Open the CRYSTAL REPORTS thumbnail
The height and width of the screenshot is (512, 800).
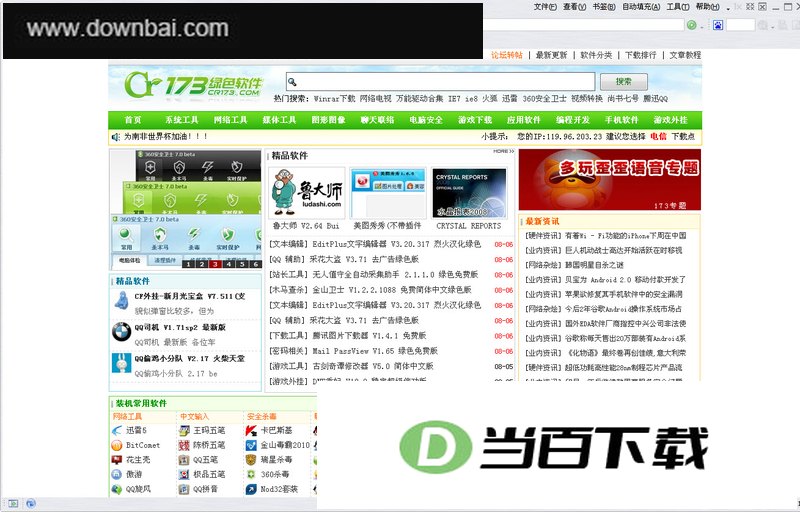[x=469, y=193]
